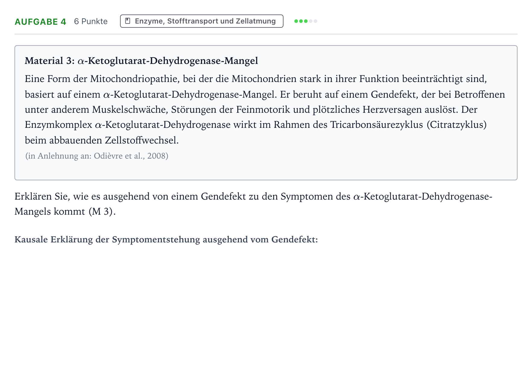Click the book icon in the topic tag
This screenshot has width=532, height=392.
(128, 21)
